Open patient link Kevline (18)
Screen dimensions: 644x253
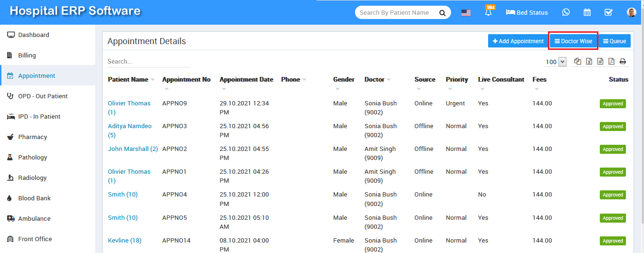coord(125,240)
